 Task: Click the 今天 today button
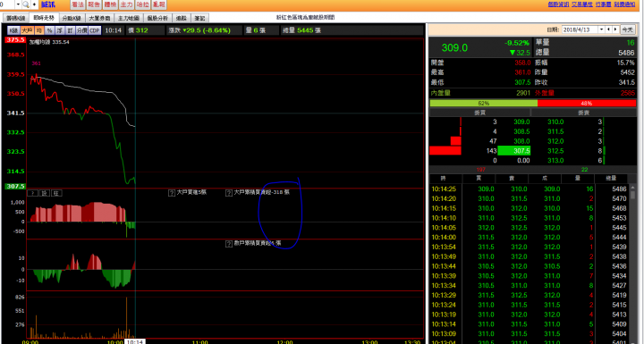(x=627, y=29)
